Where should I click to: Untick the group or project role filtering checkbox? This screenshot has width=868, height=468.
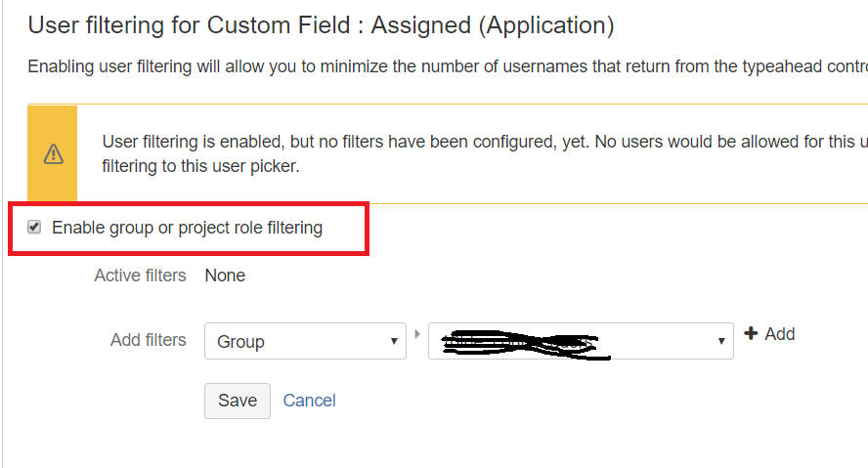tap(34, 228)
